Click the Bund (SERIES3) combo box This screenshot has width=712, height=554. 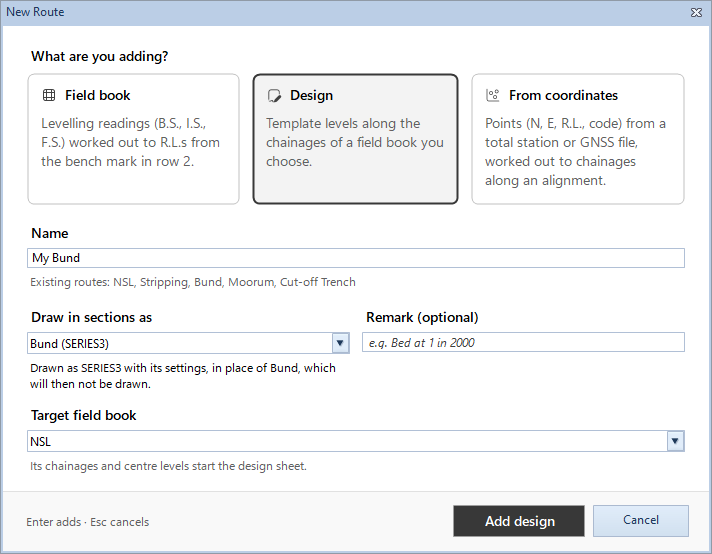[x=188, y=343]
